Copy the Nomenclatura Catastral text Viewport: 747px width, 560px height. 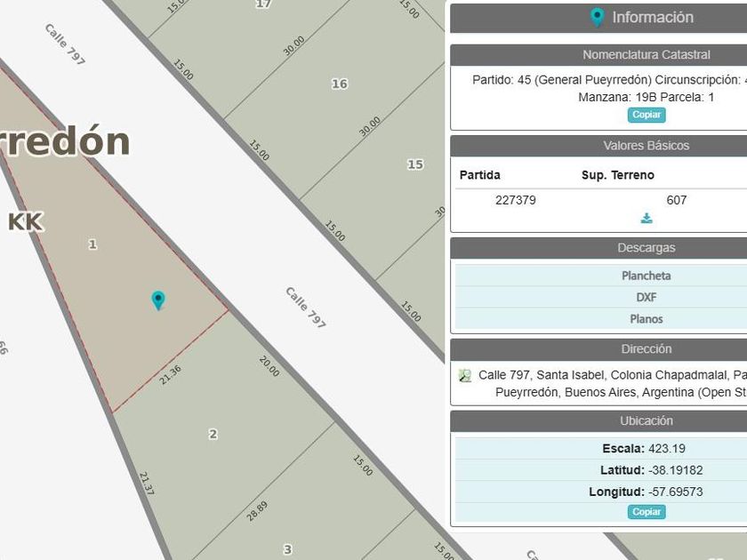pos(647,115)
